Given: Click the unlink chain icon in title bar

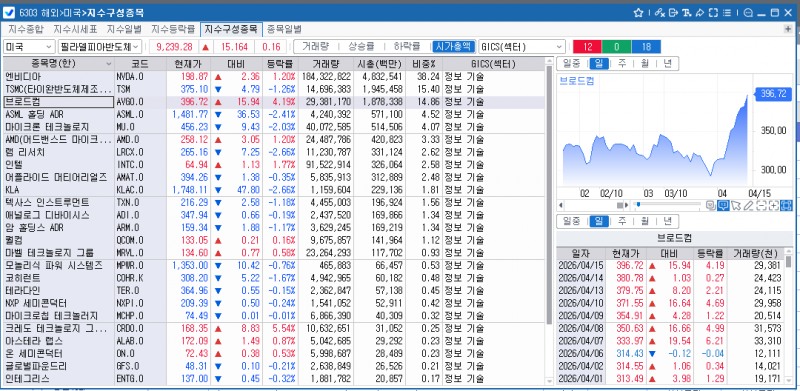Looking at the screenshot, I should [x=660, y=13].
